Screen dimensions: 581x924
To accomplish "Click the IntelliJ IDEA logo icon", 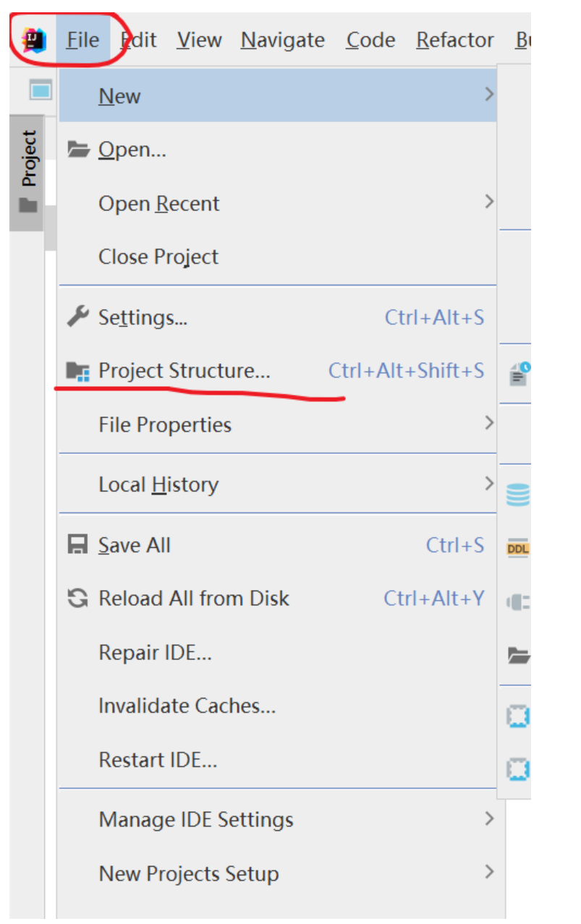I will 33,40.
